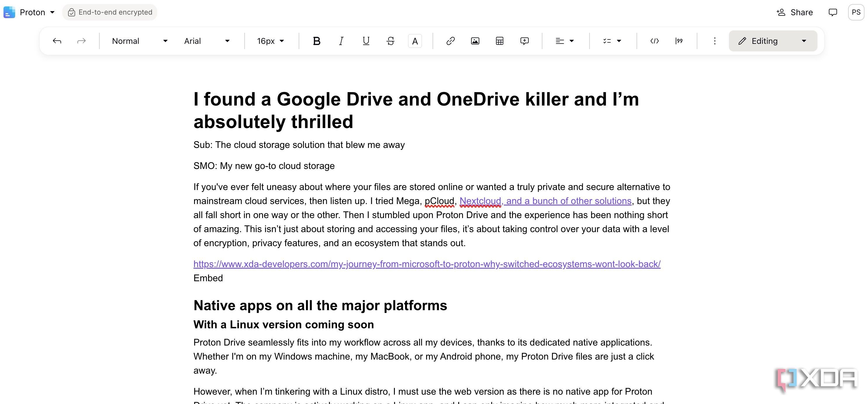Open the Editing mode dropdown

click(x=773, y=41)
